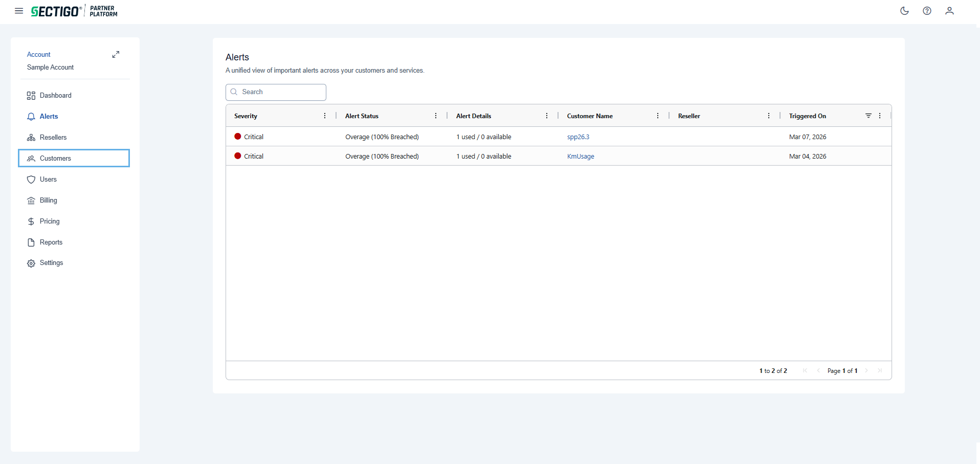Navigate to the Resellers section

(x=53, y=138)
